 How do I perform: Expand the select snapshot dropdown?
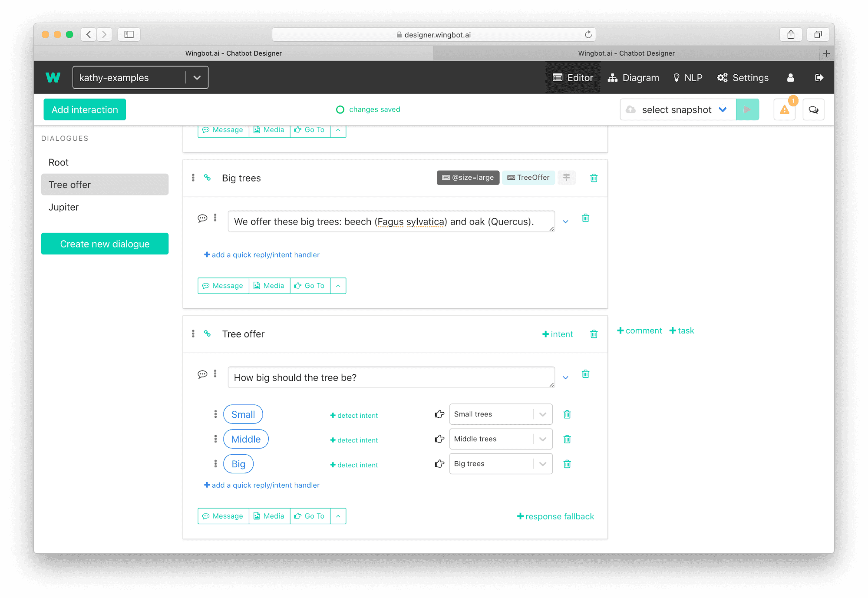[723, 109]
